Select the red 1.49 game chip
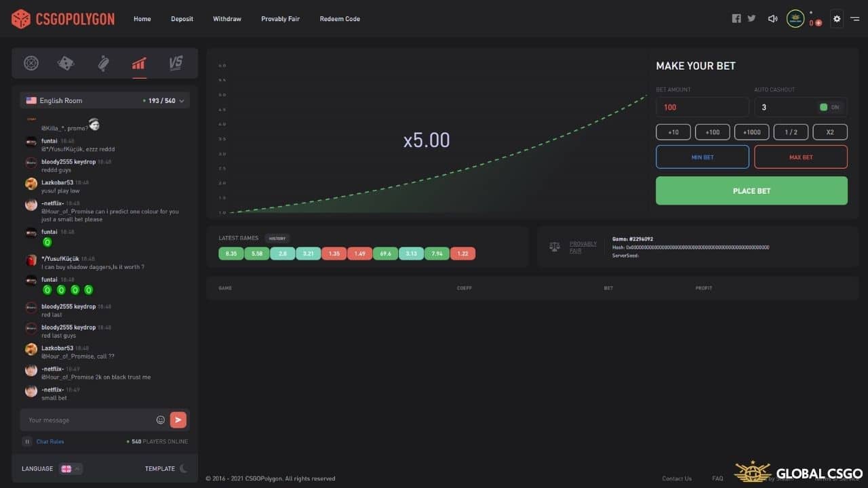The height and width of the screenshot is (488, 868). (359, 253)
